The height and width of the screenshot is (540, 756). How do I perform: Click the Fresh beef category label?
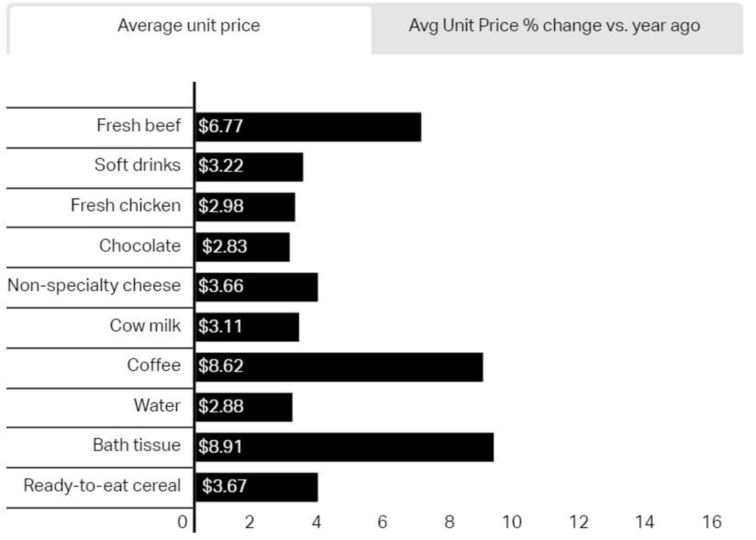[139, 125]
